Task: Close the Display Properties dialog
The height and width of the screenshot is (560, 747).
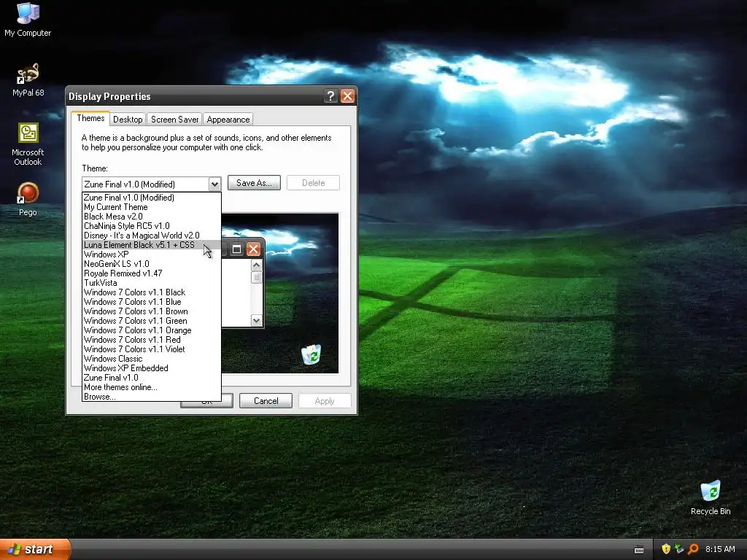Action: click(348, 96)
